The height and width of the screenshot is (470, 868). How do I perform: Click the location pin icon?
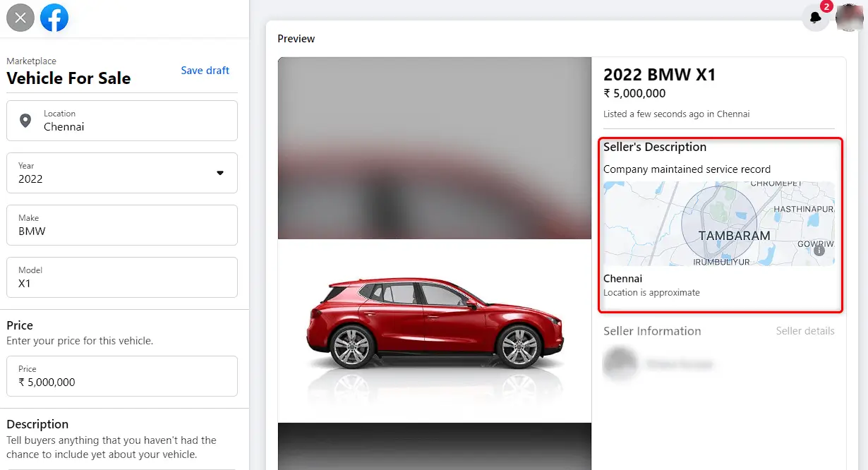[25, 121]
